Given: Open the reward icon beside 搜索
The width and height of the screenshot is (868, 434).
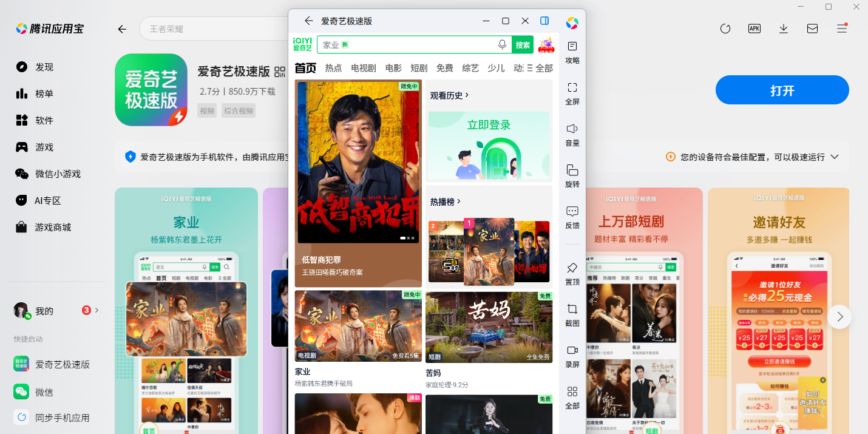Looking at the screenshot, I should (546, 44).
